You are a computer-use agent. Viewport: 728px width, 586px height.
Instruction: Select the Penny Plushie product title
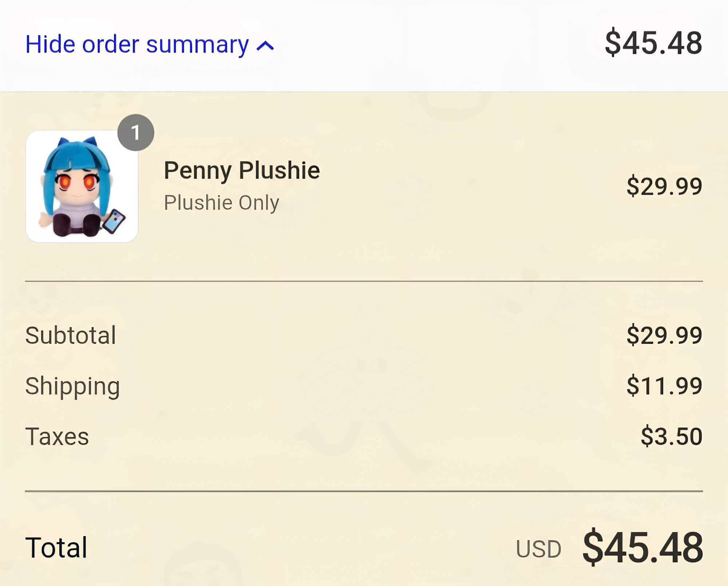pos(242,170)
